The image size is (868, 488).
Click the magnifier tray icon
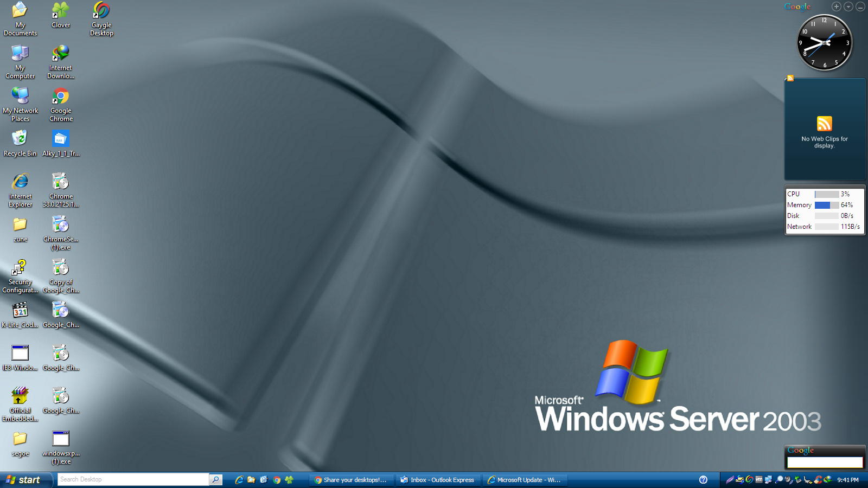(779, 479)
